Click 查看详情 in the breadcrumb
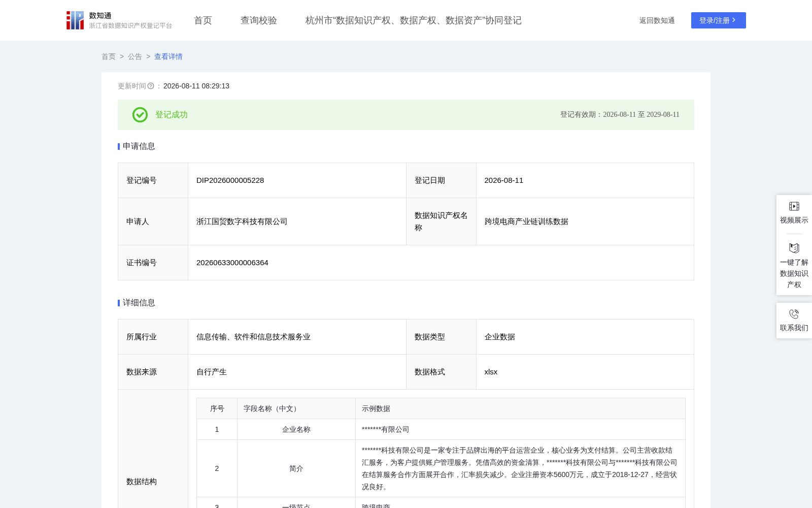This screenshot has height=508, width=812. pos(168,56)
